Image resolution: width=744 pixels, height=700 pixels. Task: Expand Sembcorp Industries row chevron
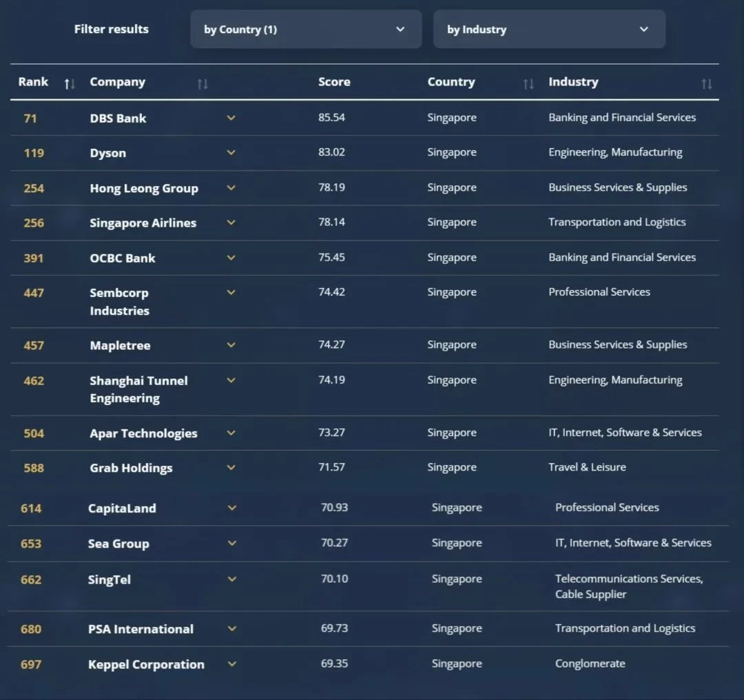231,292
